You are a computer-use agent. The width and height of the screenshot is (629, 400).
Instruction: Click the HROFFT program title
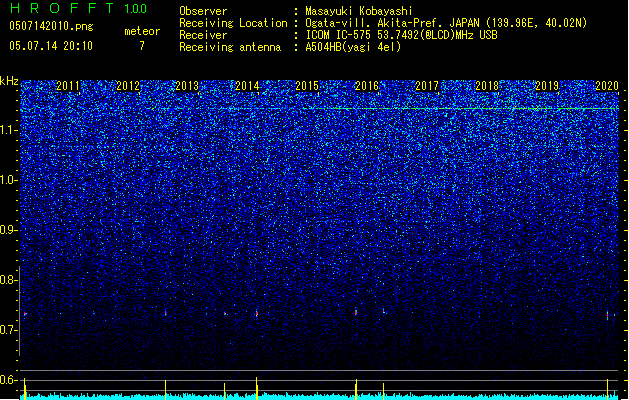pyautogui.click(x=62, y=8)
